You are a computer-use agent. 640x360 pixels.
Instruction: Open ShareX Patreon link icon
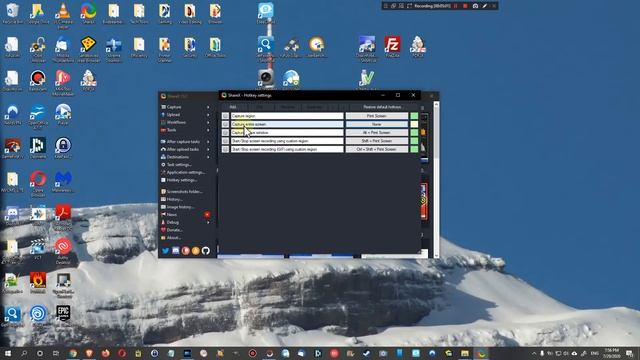pos(185,251)
